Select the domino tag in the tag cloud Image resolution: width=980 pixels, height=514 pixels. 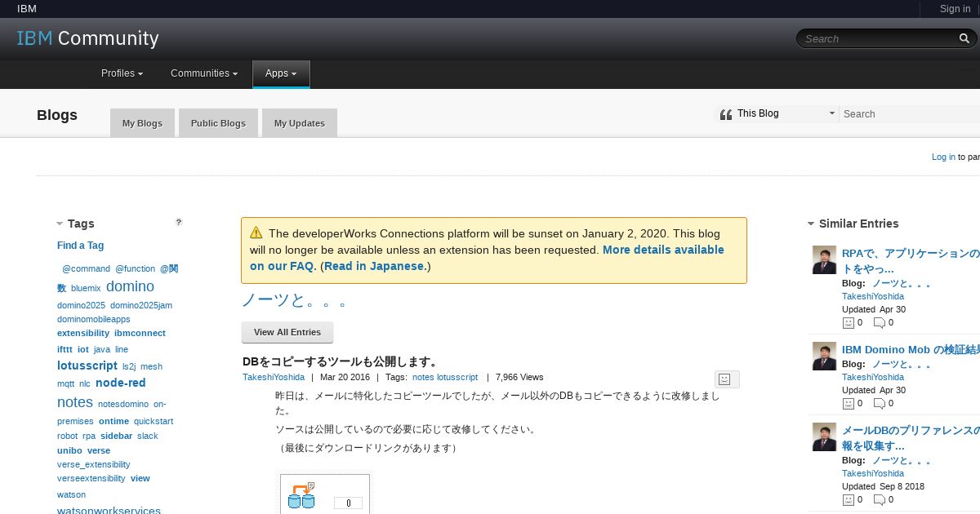[130, 286]
